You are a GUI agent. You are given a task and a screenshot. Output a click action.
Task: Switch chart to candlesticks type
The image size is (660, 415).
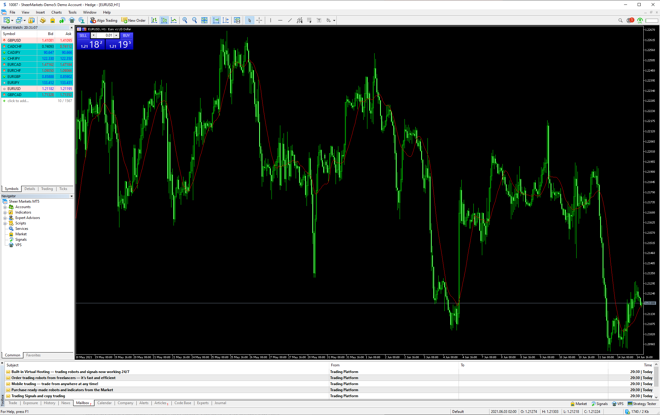pos(164,20)
